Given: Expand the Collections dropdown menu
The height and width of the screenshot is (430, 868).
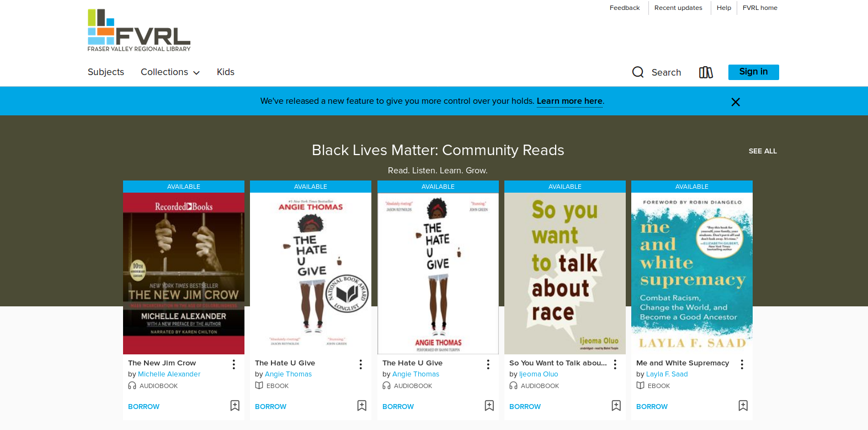Looking at the screenshot, I should pyautogui.click(x=170, y=72).
